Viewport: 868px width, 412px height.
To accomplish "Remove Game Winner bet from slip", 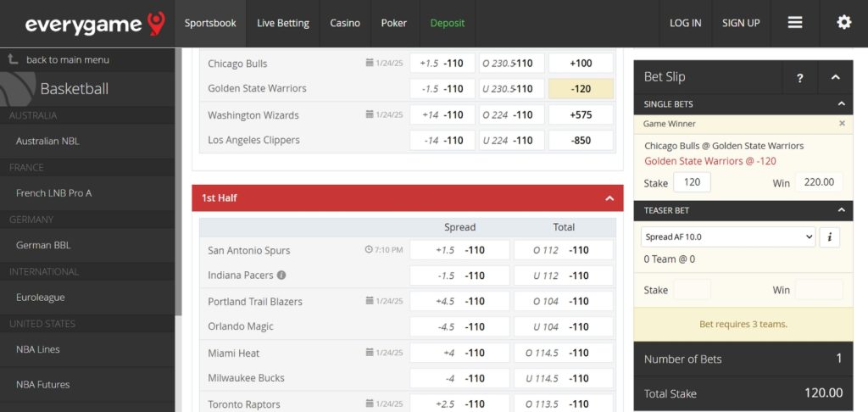I will coord(842,124).
